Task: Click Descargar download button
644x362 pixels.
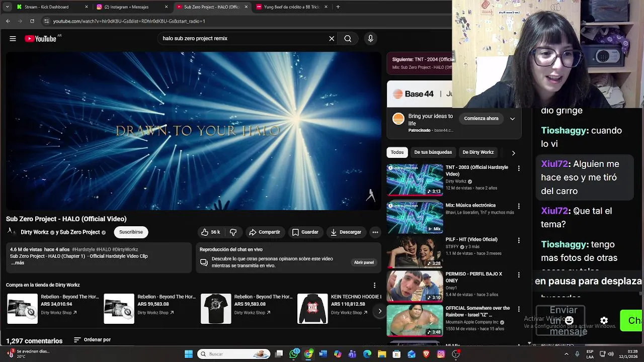Action: pos(346,232)
